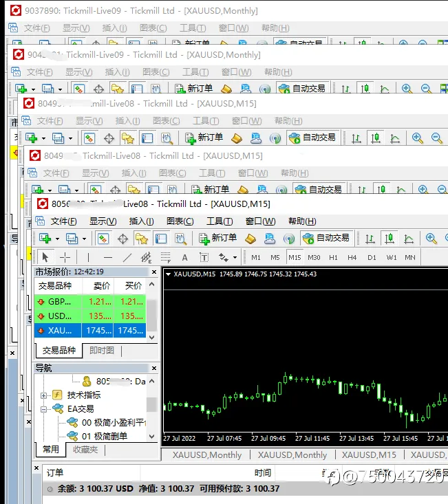Set timeframe to D1
Viewport: 448px width, 504px height.
(372, 257)
